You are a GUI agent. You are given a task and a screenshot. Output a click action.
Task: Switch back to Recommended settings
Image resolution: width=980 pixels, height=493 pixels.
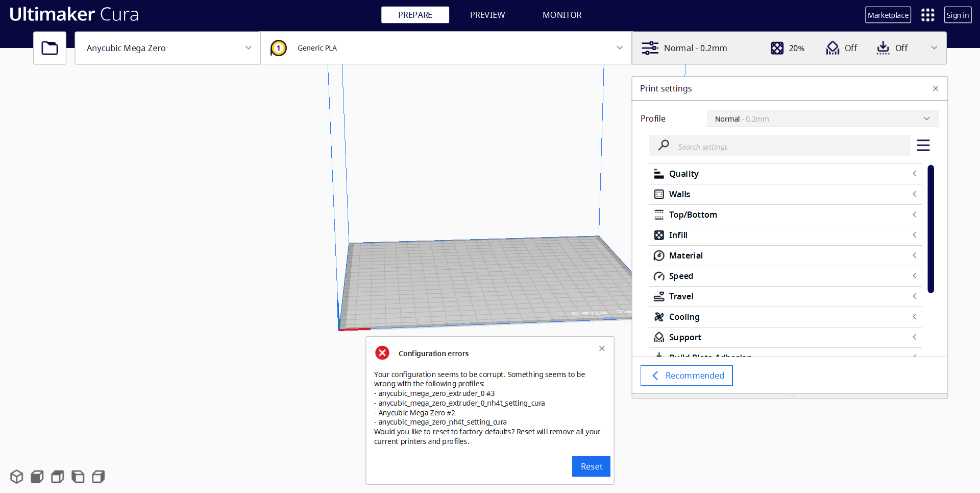(687, 375)
